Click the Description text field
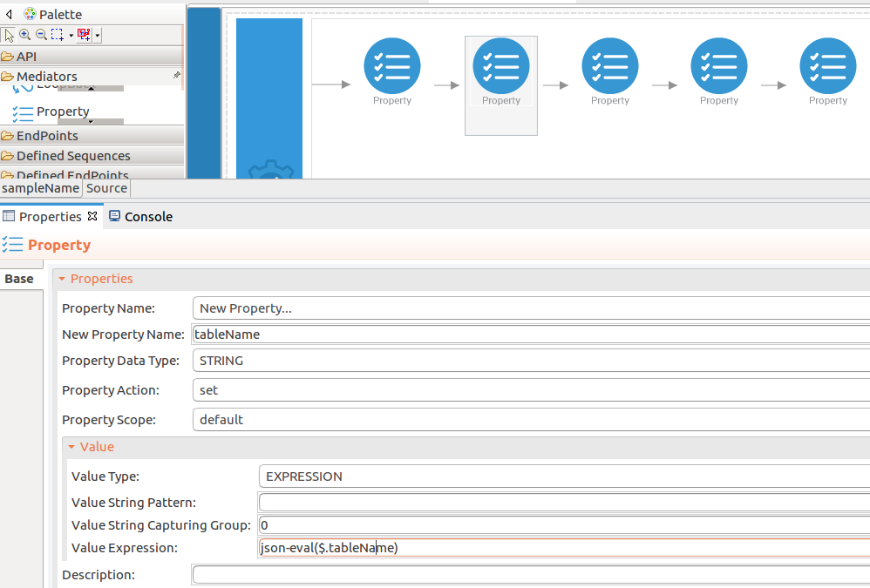This screenshot has width=870, height=588. point(531,575)
